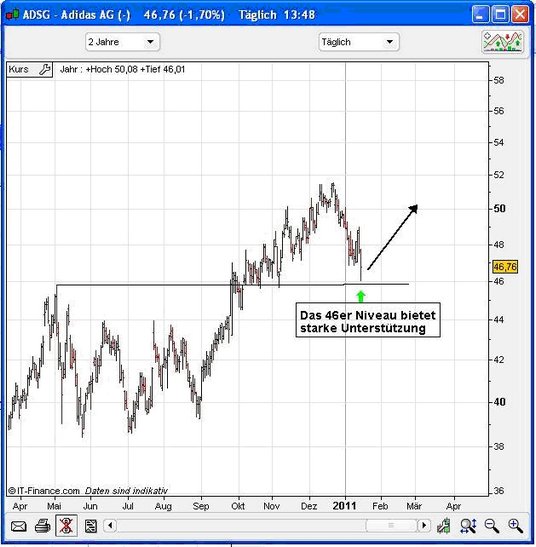Click the green support arrow marker
This screenshot has height=547, width=536.
[361, 296]
